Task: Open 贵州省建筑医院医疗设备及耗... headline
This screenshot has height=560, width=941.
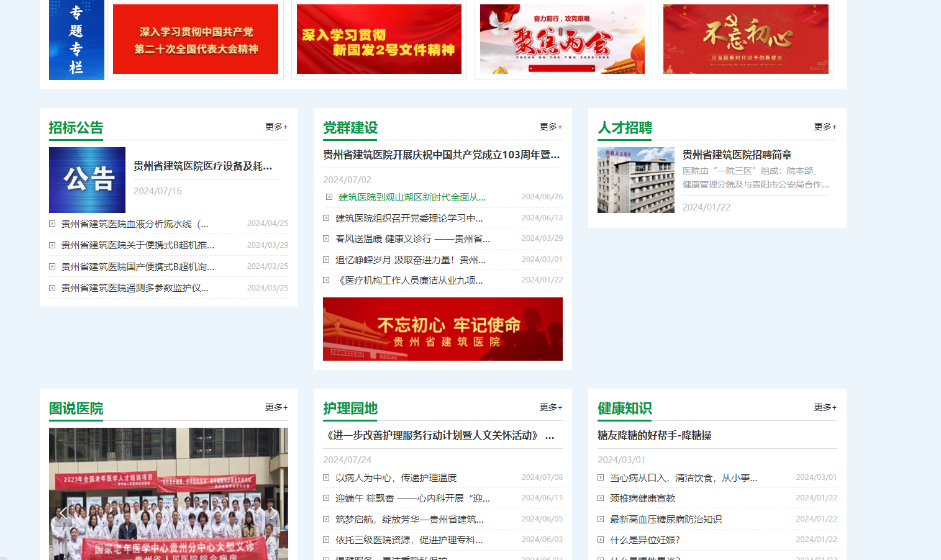Action: click(x=202, y=166)
